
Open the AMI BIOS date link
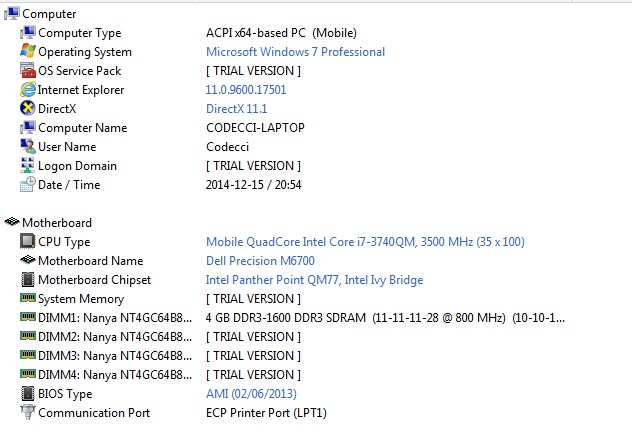(251, 394)
